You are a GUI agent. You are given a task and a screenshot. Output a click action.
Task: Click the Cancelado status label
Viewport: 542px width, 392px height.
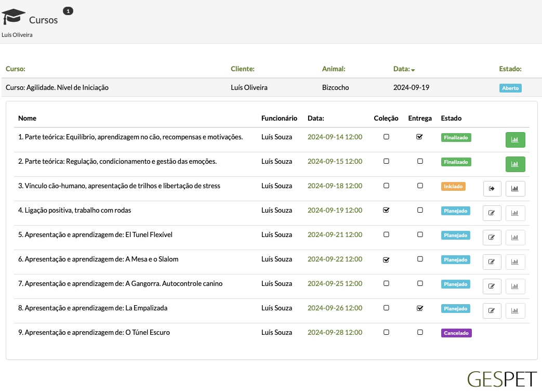click(456, 333)
